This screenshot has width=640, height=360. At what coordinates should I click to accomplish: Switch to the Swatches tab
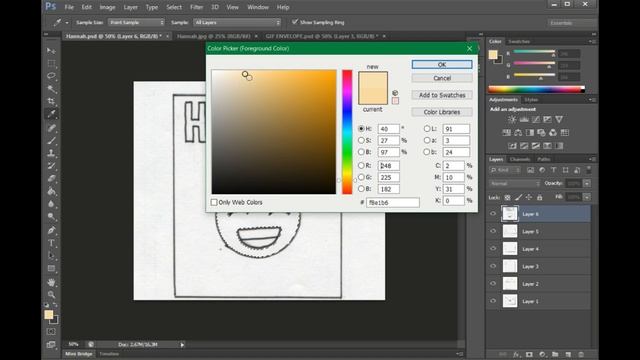point(519,42)
